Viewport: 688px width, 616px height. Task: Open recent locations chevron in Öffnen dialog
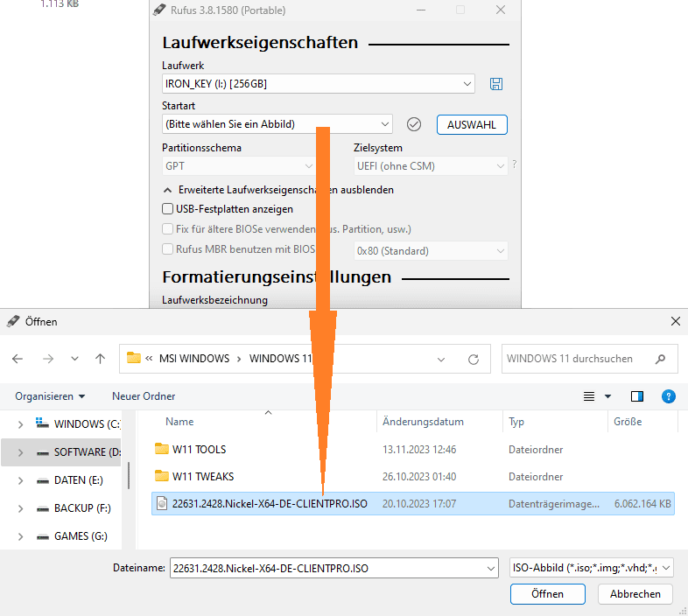pos(74,359)
